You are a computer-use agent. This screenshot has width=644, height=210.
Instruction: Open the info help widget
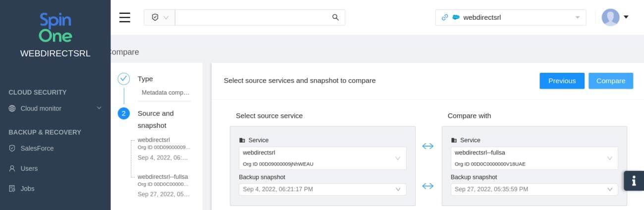634,181
